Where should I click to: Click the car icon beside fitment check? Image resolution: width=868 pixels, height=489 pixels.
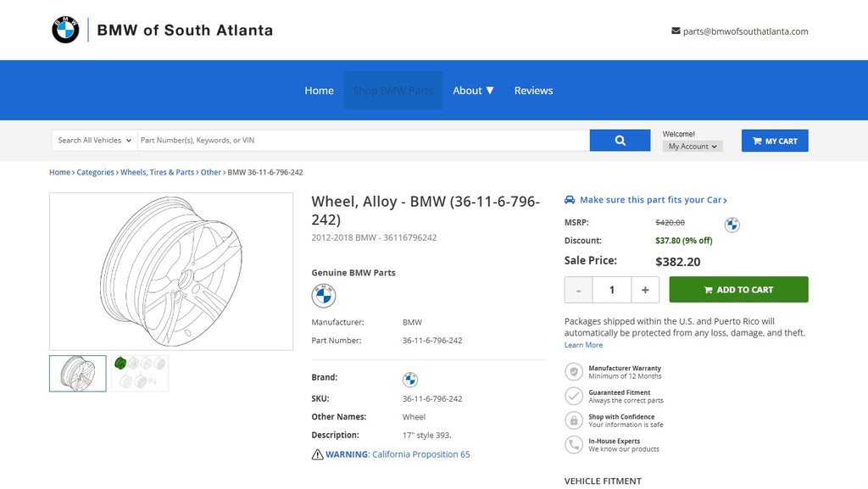point(570,200)
